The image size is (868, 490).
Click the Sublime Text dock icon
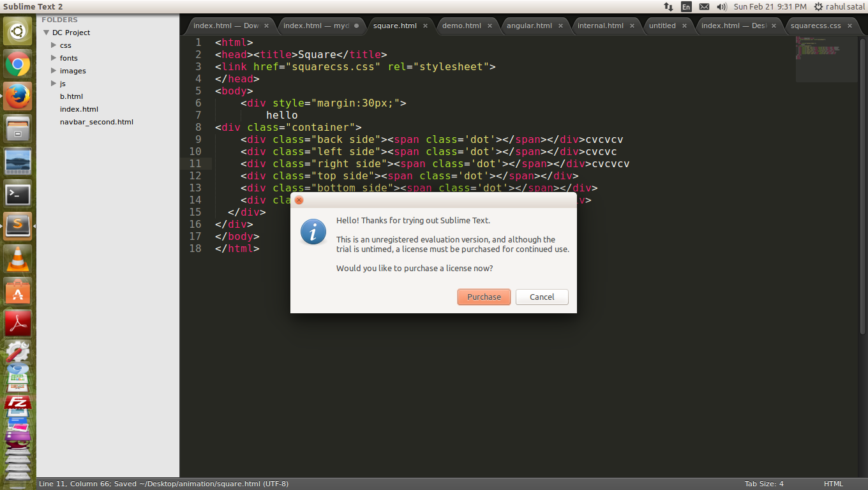17,226
